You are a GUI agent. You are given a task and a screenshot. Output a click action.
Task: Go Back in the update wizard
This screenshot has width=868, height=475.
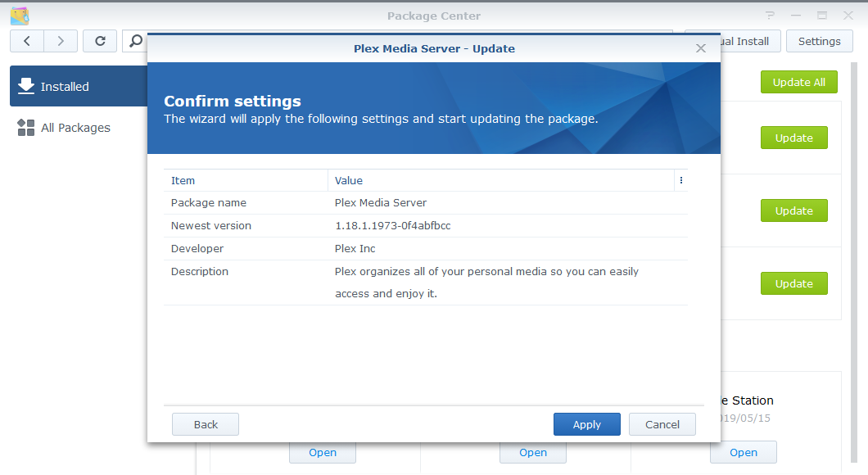coord(206,424)
